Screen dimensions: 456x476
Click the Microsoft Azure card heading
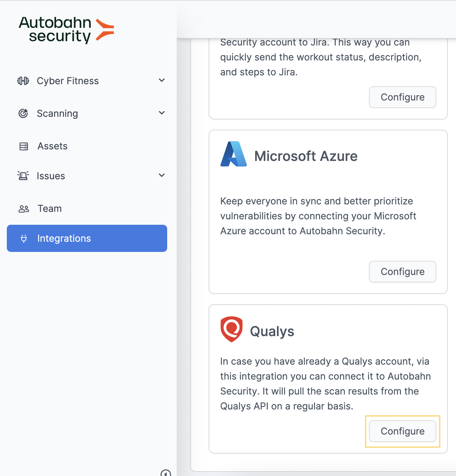[306, 156]
